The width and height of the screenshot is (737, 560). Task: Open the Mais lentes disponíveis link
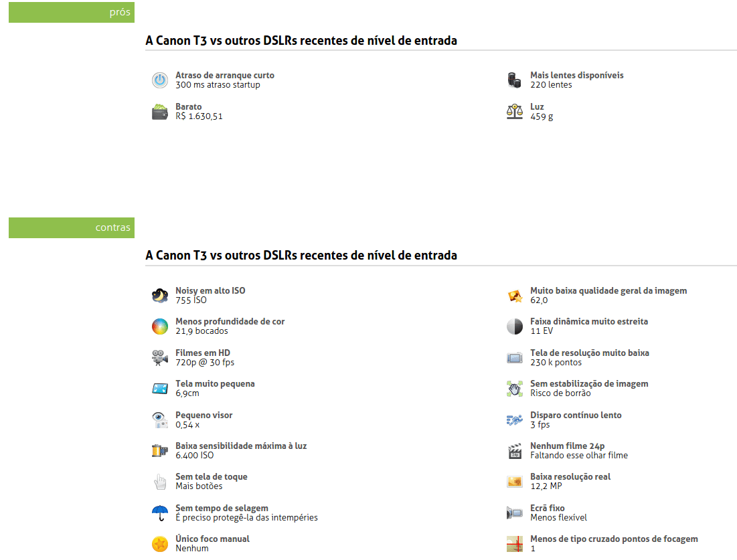pos(577,75)
